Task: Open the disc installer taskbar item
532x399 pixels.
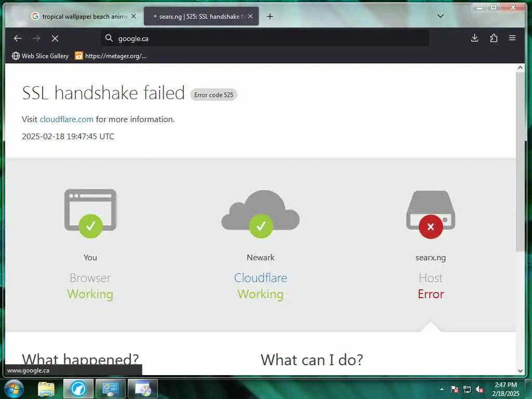Action: (x=143, y=389)
